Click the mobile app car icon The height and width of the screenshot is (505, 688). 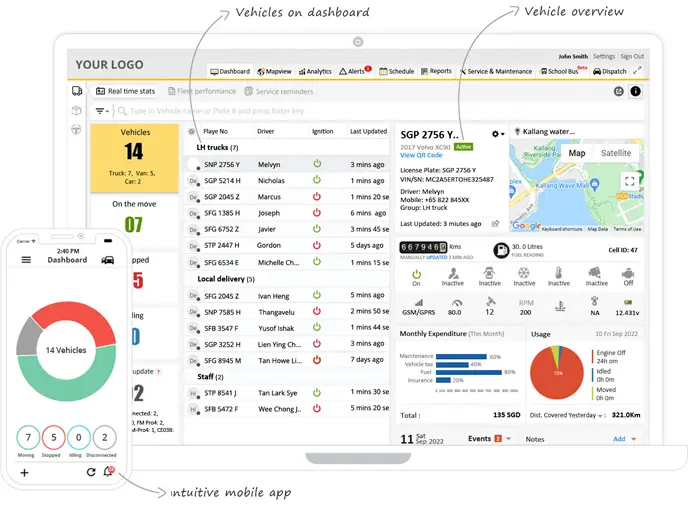click(108, 260)
